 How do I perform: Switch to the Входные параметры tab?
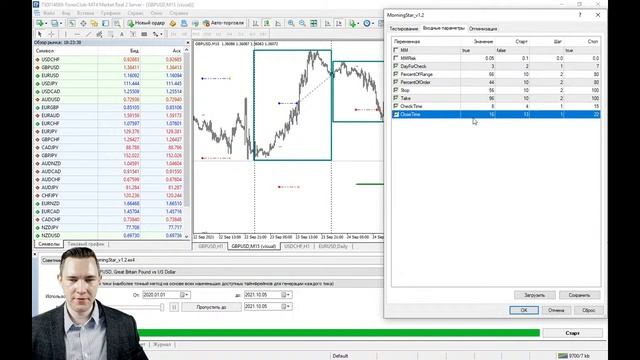443,29
